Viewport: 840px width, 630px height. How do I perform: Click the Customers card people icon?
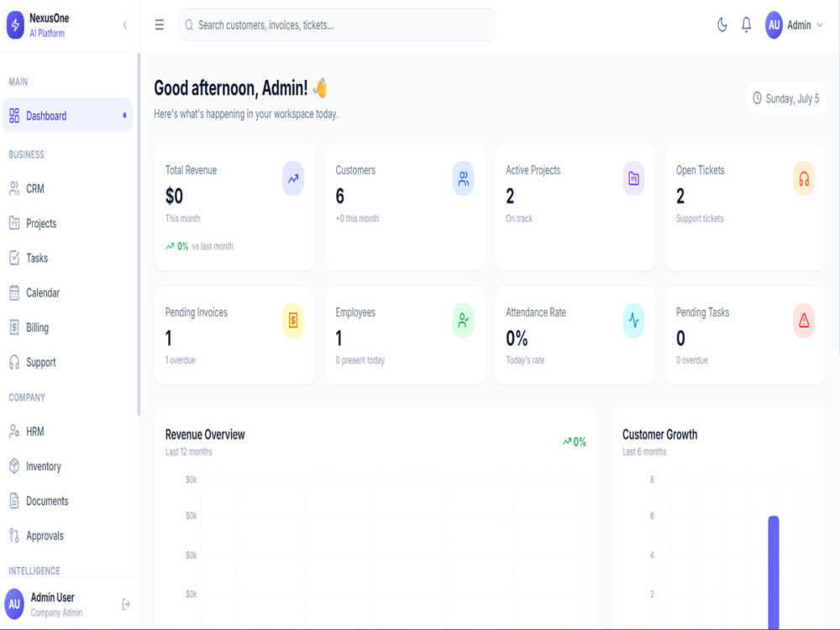pos(464,178)
